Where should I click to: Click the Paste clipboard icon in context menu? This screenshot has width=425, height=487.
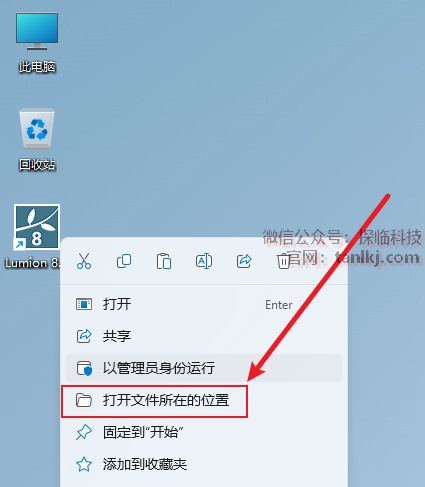164,261
